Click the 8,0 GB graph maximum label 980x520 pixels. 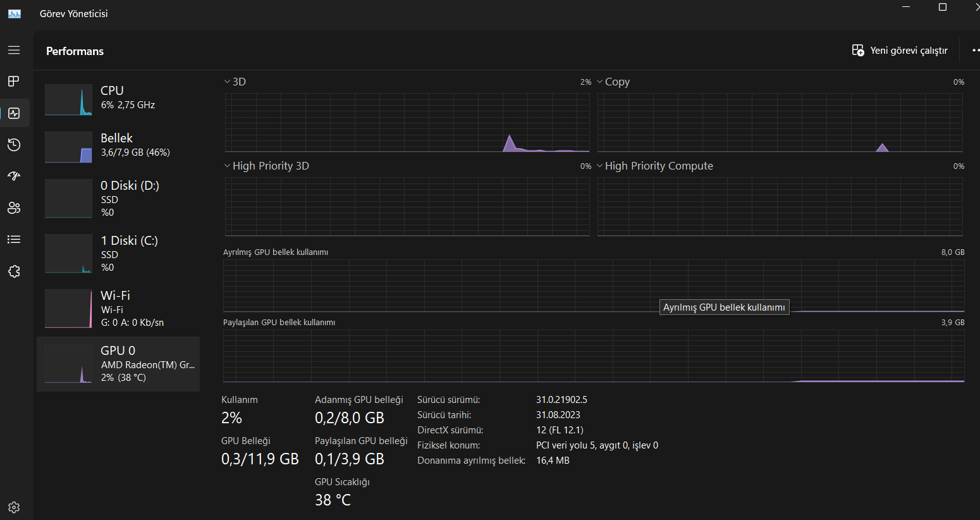(x=953, y=252)
